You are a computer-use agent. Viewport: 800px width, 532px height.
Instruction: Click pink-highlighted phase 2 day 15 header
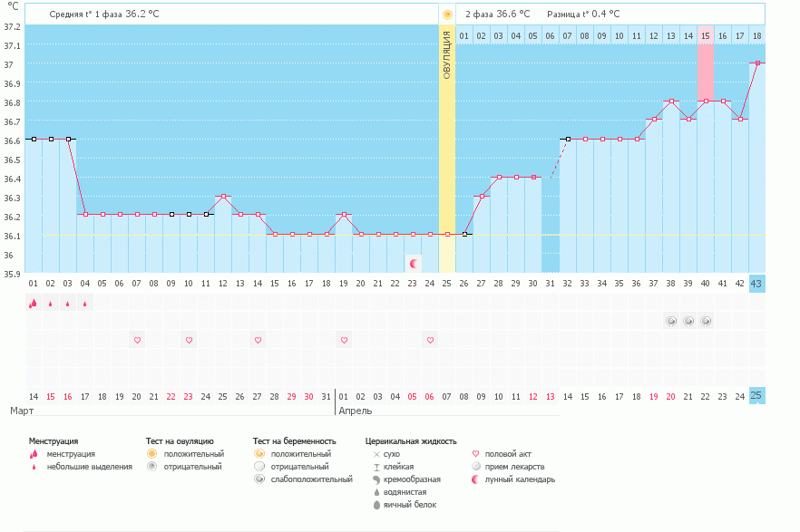[706, 36]
